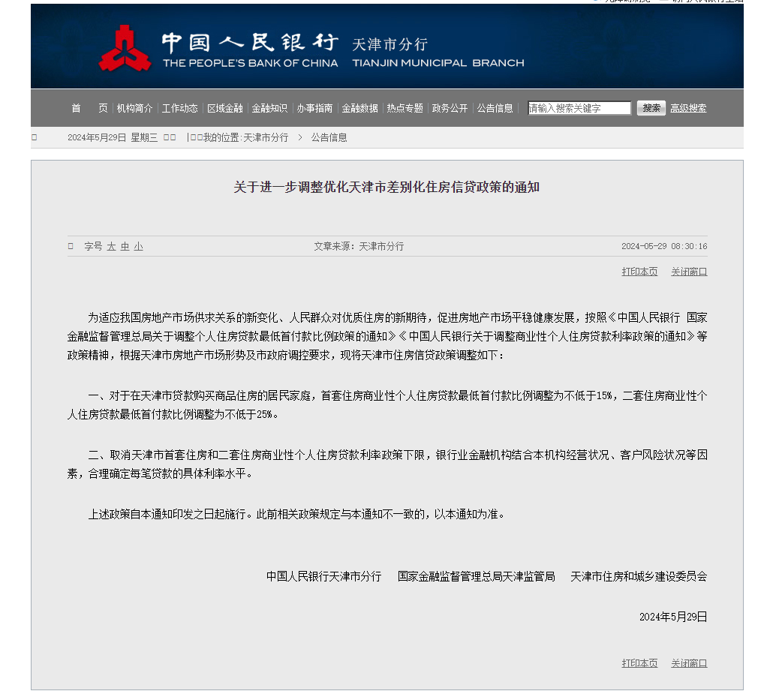Set font size to 大 (large)

[x=112, y=246]
